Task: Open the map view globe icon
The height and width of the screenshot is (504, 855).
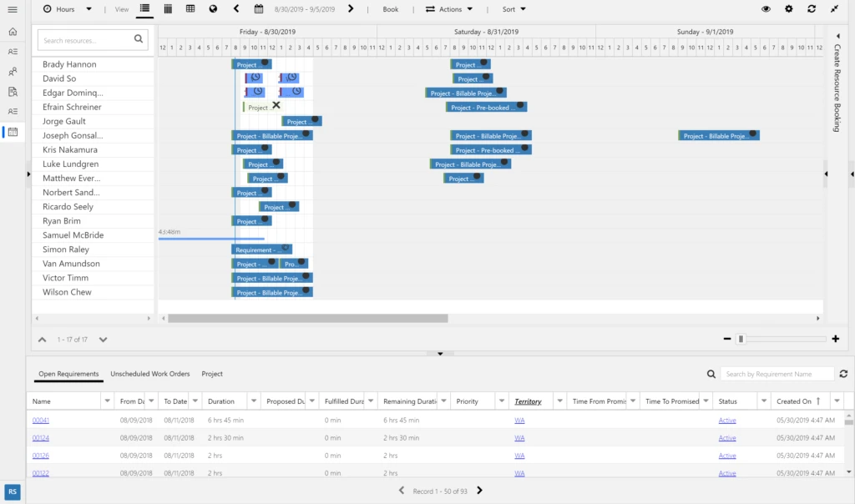Action: (213, 9)
